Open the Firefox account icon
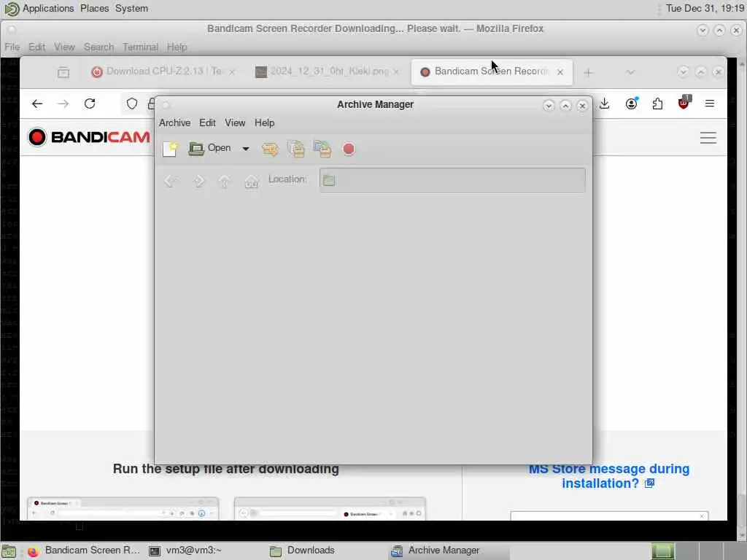This screenshot has height=560, width=747. pos(632,104)
